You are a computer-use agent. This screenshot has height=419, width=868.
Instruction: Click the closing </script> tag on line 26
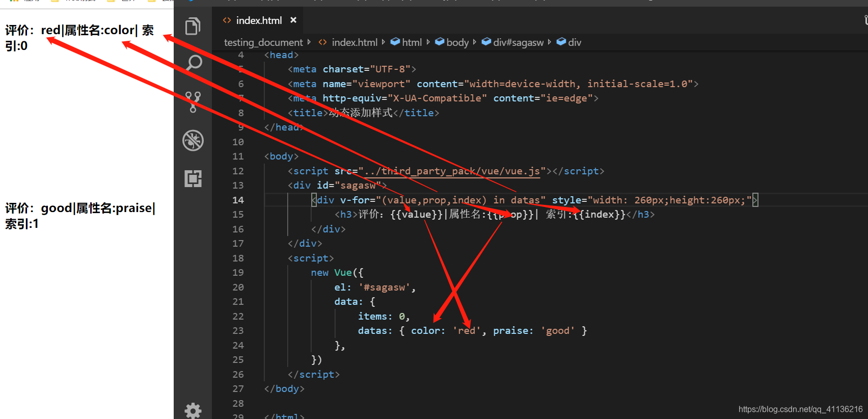313,375
